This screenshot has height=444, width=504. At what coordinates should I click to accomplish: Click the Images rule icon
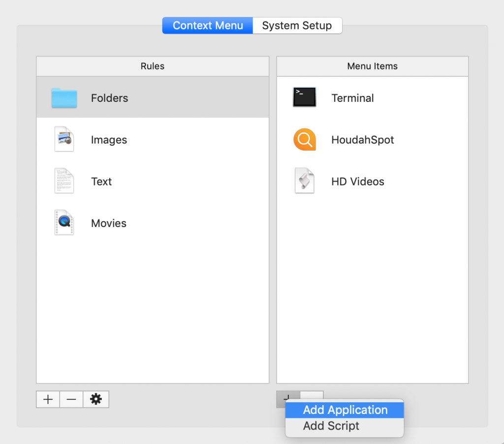[x=64, y=139]
